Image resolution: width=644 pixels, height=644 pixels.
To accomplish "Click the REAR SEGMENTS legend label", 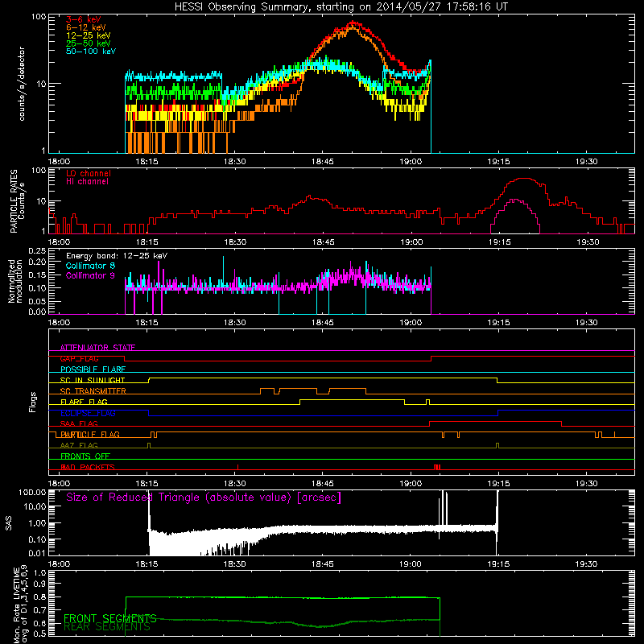I will tap(107, 627).
